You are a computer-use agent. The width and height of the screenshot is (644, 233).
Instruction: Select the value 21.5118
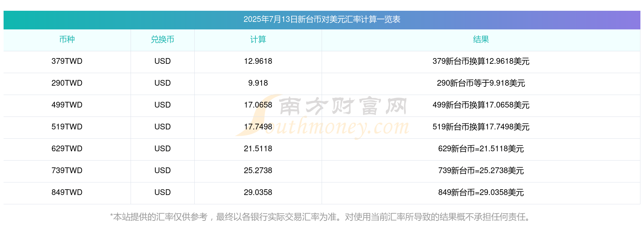pos(258,149)
